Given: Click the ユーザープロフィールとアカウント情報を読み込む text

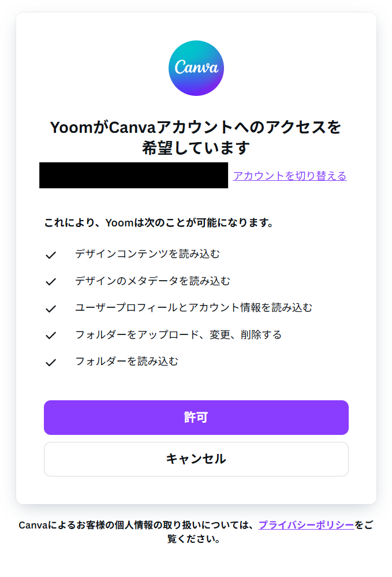Looking at the screenshot, I should (x=193, y=308).
